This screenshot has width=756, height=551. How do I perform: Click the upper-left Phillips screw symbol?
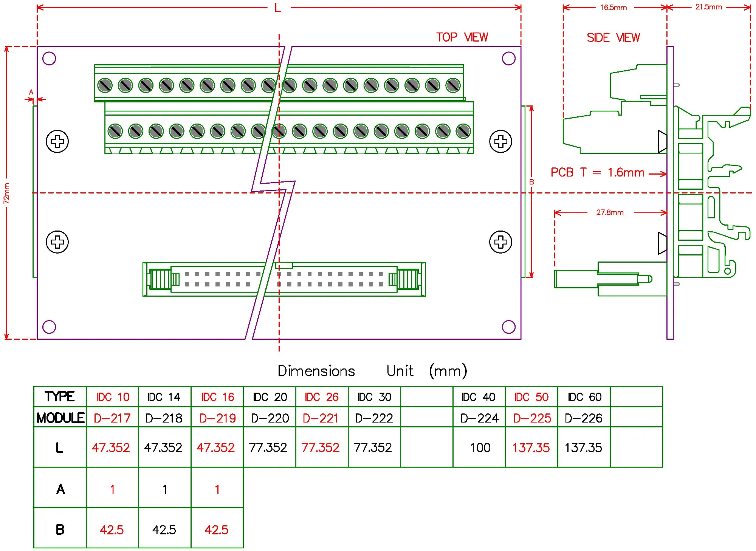pyautogui.click(x=57, y=141)
